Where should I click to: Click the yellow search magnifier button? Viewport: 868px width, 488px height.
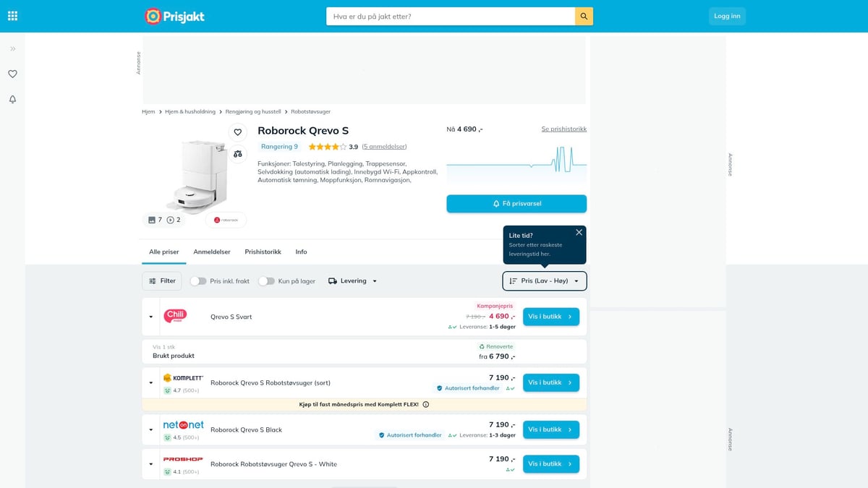tap(584, 16)
